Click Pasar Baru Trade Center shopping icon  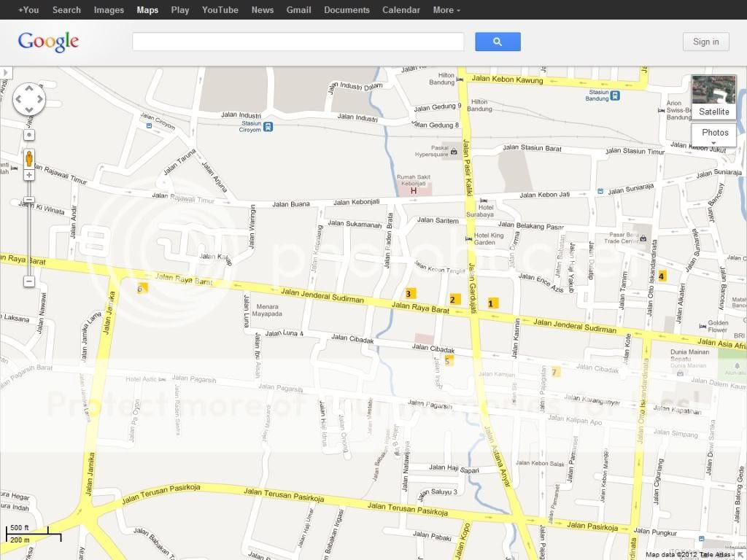pyautogui.click(x=643, y=238)
